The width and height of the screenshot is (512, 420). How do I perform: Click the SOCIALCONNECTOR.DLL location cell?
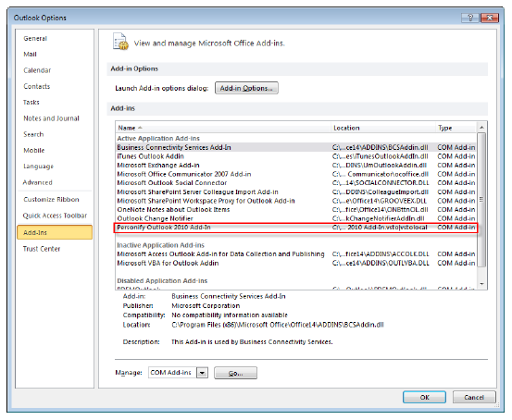click(381, 183)
